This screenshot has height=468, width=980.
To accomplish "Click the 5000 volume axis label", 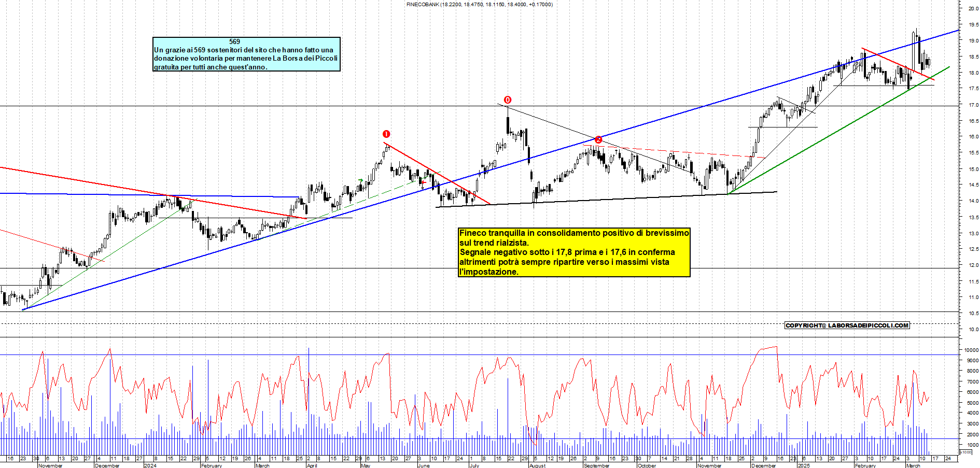I will (973, 403).
